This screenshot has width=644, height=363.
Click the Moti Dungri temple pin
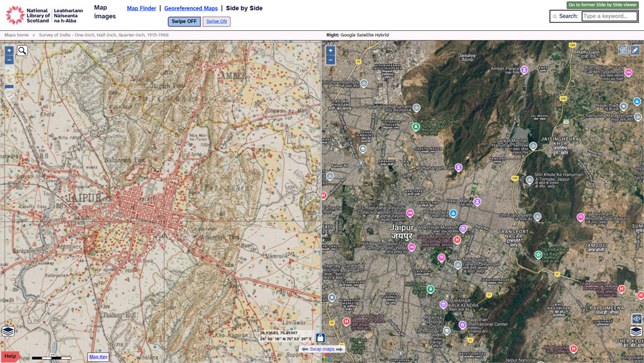(x=458, y=265)
